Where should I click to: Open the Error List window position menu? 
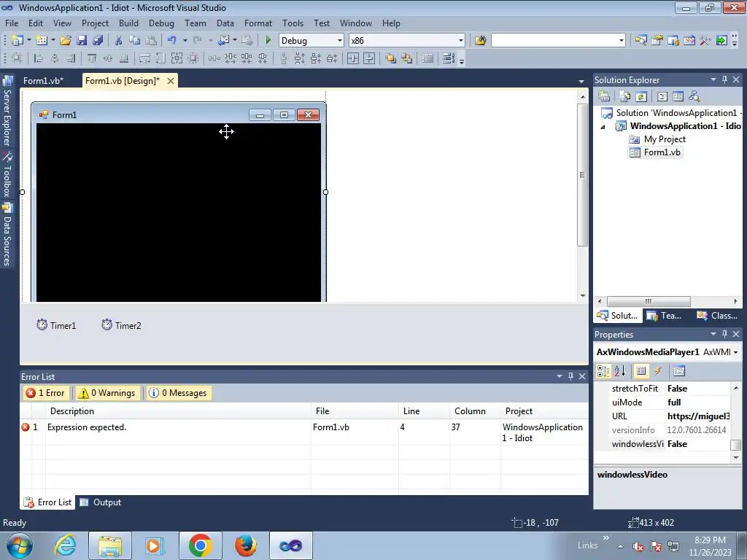click(x=560, y=376)
